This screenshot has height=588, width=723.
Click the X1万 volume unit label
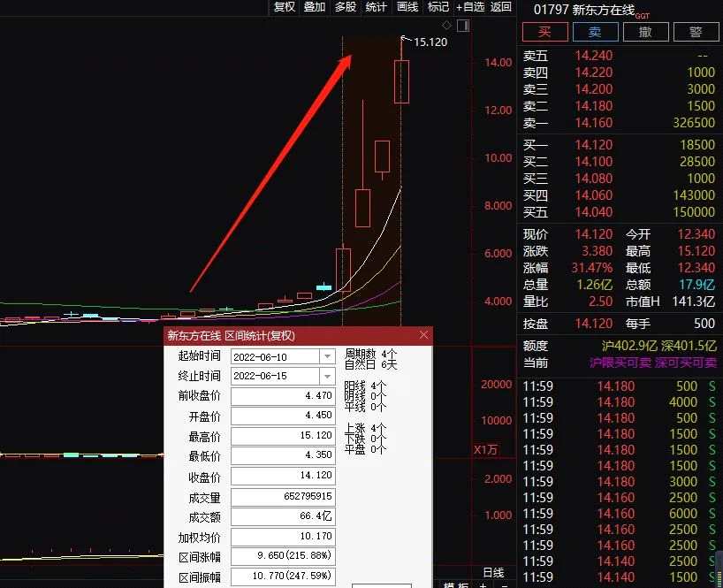point(485,450)
